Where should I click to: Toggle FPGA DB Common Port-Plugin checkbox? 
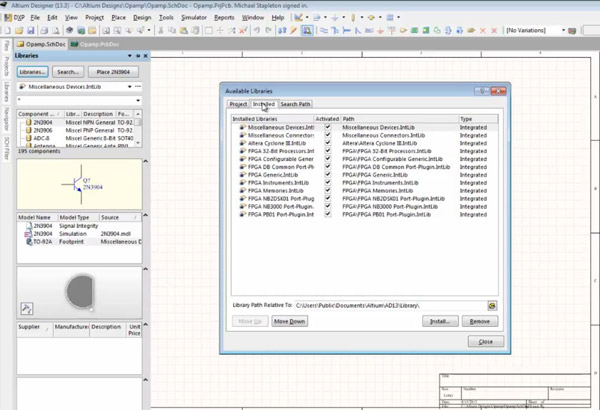tap(328, 167)
